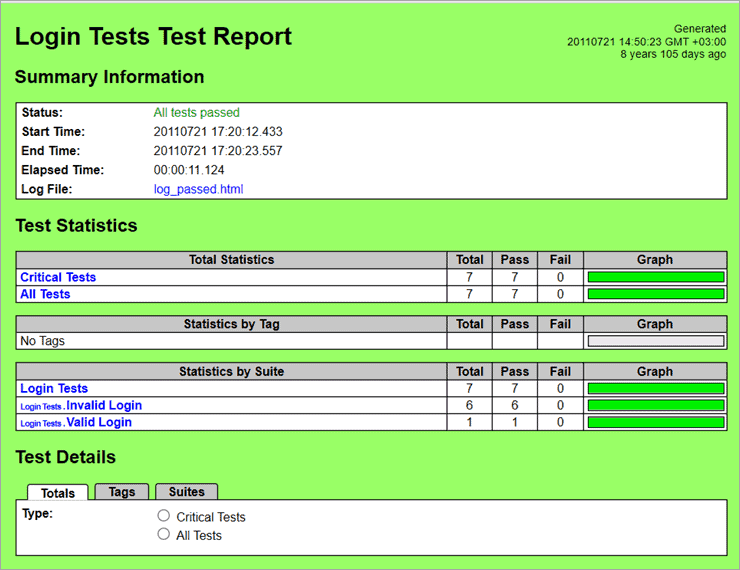Open the Invalid Login suite link
Viewport: 740px width, 570px height.
click(x=104, y=405)
